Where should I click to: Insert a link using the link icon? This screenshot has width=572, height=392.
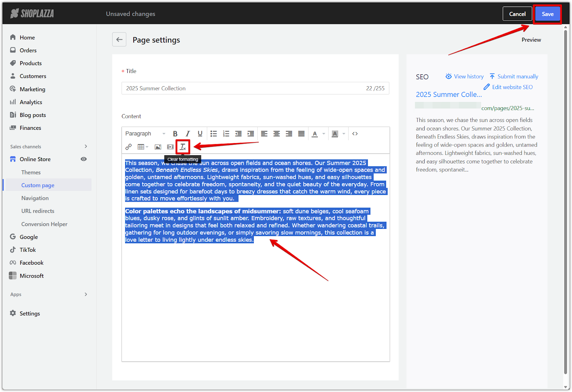[129, 147]
